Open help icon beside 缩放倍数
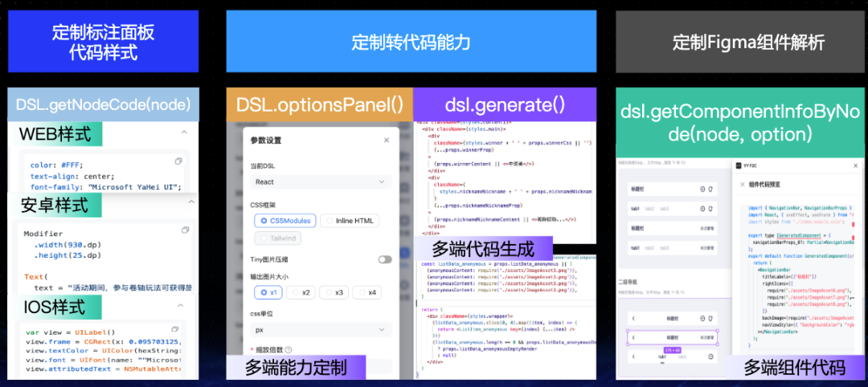This screenshot has width=868, height=387. click(289, 349)
